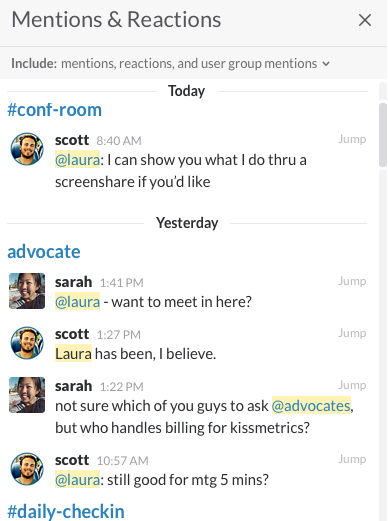The width and height of the screenshot is (388, 521).
Task: Open sarah's name on the 1:22 PM message
Action: coord(73,386)
